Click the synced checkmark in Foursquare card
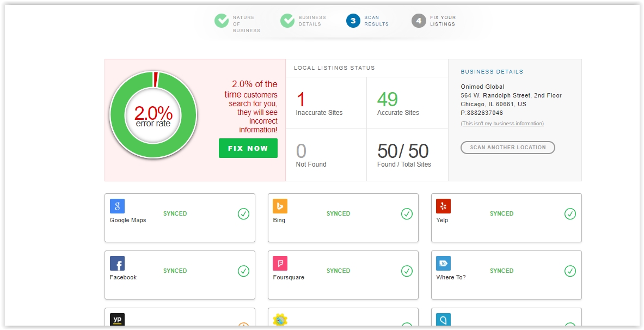 tap(407, 271)
